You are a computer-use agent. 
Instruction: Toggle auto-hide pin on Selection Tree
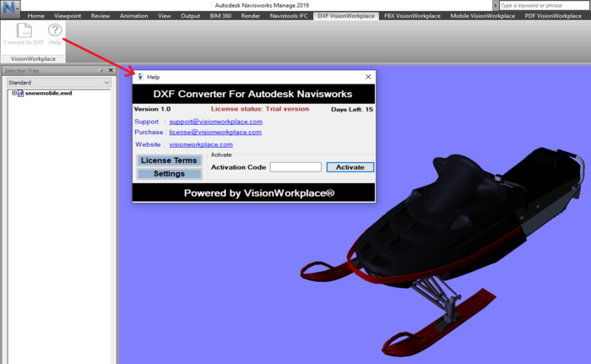coord(100,70)
